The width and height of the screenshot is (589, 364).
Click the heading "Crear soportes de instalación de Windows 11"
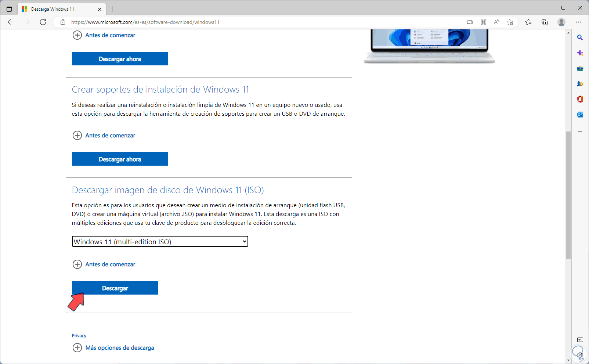click(160, 90)
